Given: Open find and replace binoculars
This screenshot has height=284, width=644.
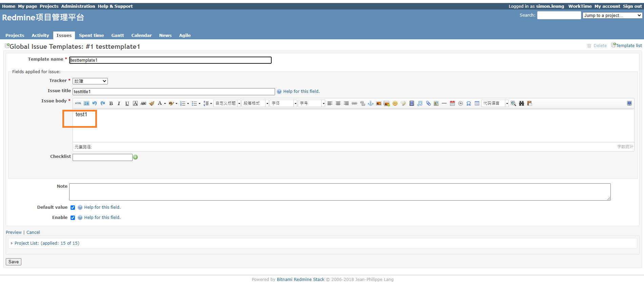Looking at the screenshot, I should (x=522, y=103).
